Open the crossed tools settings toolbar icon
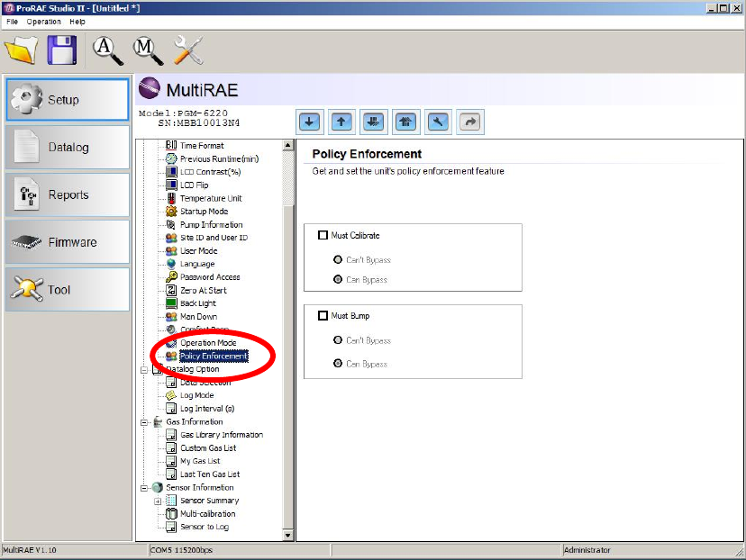Viewport: 746px width, 560px height. [x=188, y=50]
